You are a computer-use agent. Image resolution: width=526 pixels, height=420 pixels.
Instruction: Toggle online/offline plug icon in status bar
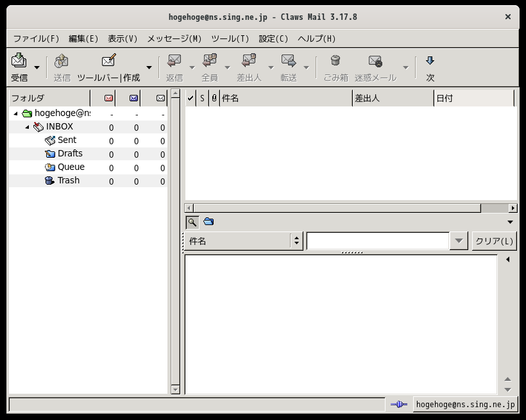coord(399,405)
